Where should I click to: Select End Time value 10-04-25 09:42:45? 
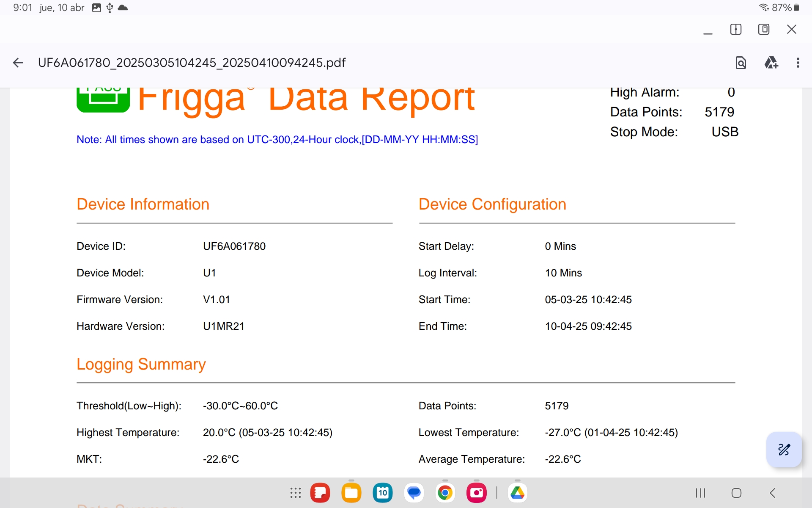[588, 326]
